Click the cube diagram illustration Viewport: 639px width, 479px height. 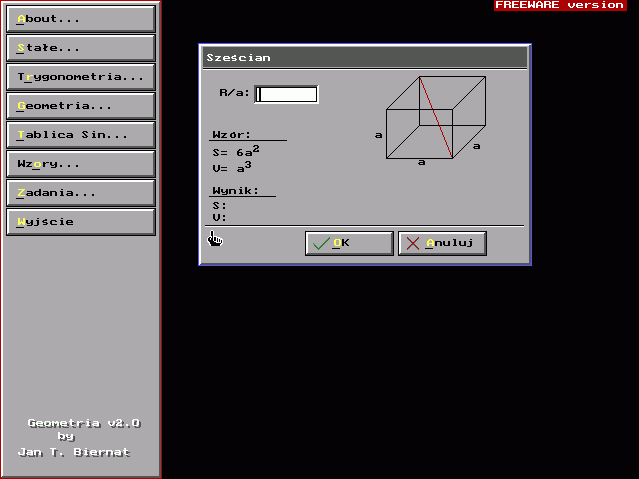coord(431,119)
